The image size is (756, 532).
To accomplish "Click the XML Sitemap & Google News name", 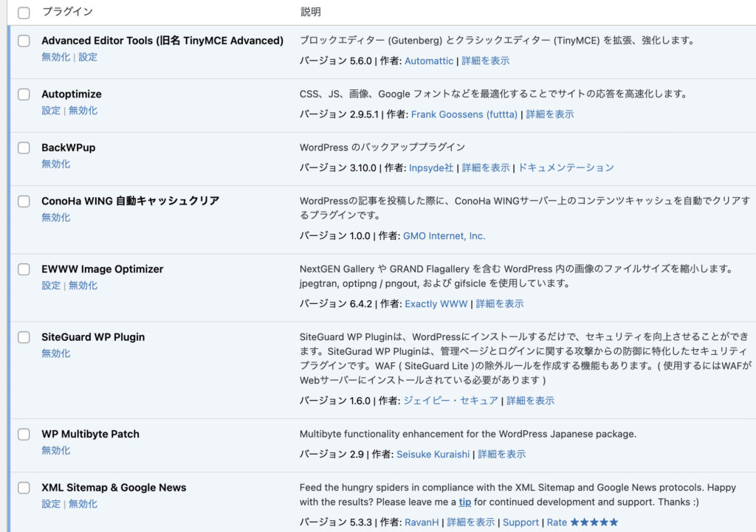I will (x=114, y=487).
